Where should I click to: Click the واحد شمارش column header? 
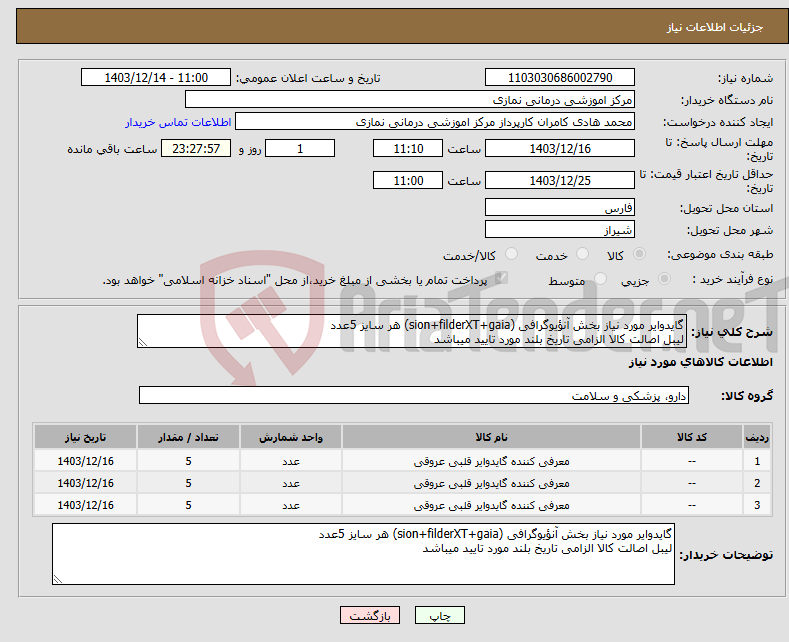point(291,437)
